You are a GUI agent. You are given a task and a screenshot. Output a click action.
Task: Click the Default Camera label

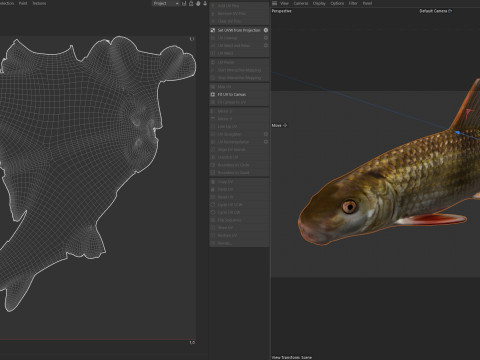pyautogui.click(x=433, y=11)
